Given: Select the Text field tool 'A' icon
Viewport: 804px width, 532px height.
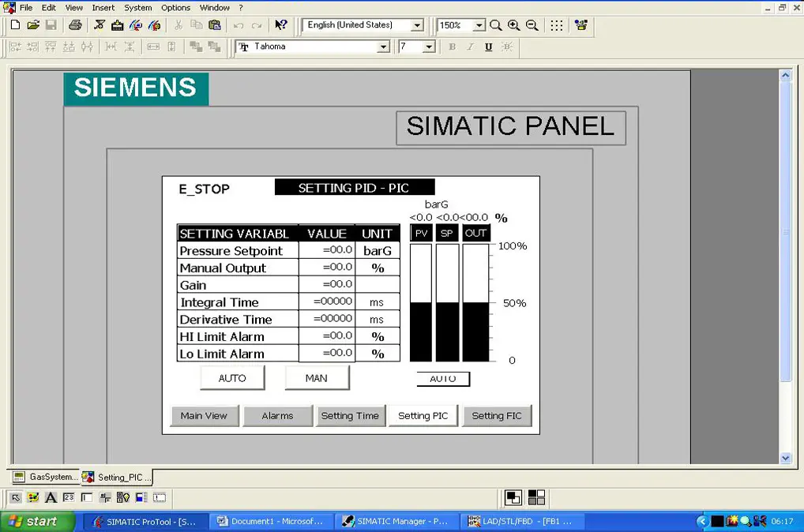Looking at the screenshot, I should click(51, 497).
